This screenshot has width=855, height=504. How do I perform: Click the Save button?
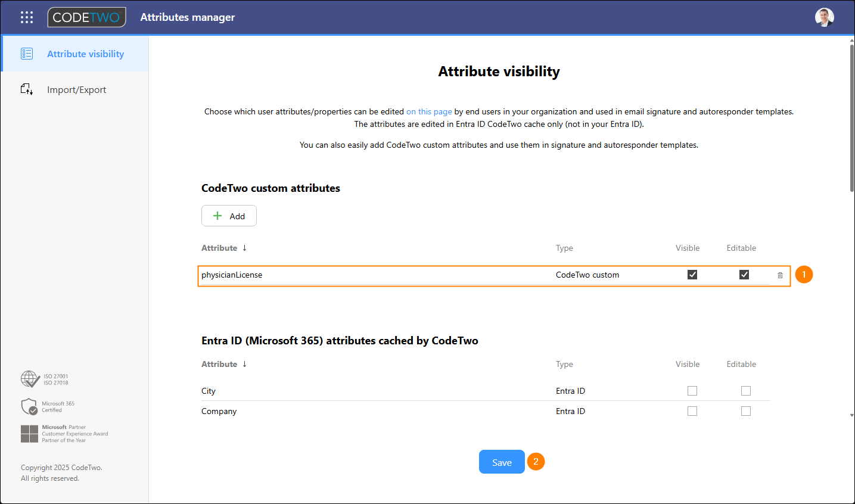[502, 462]
